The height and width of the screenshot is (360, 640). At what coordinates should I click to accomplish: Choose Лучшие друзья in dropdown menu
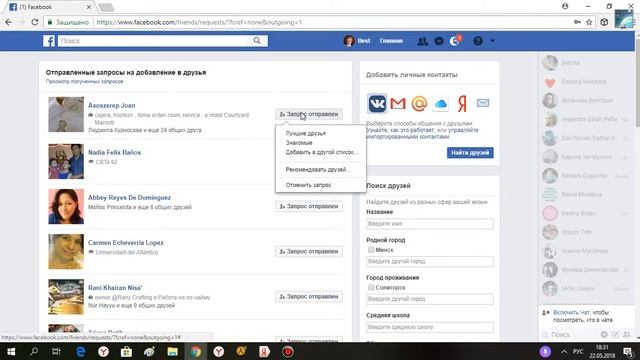[x=305, y=133]
